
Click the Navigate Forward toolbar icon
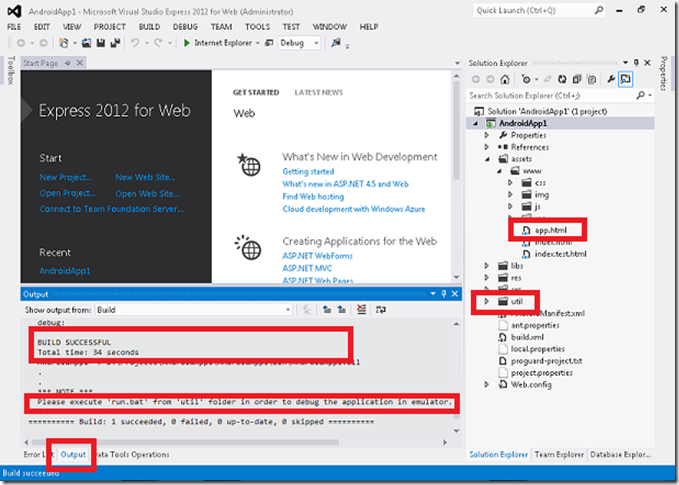(43, 43)
